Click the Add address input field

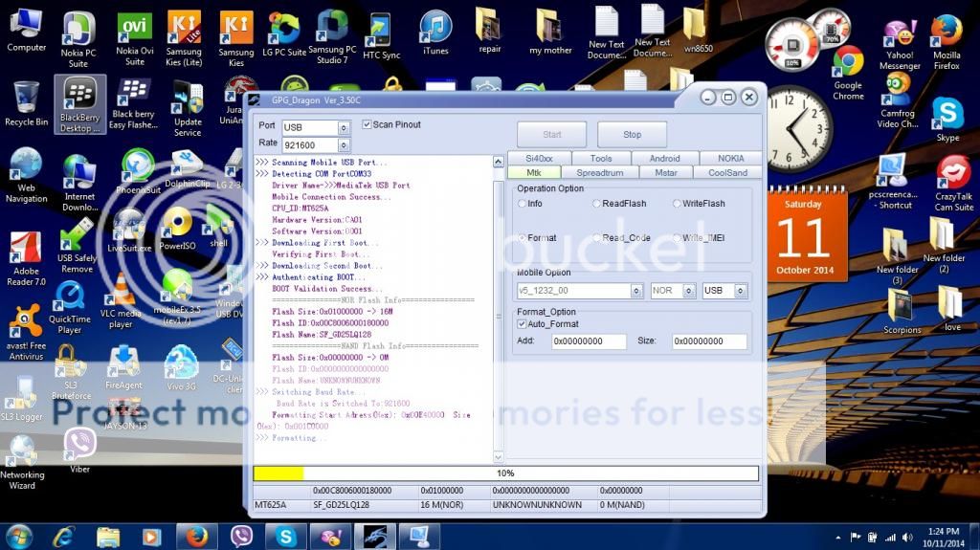(x=589, y=341)
